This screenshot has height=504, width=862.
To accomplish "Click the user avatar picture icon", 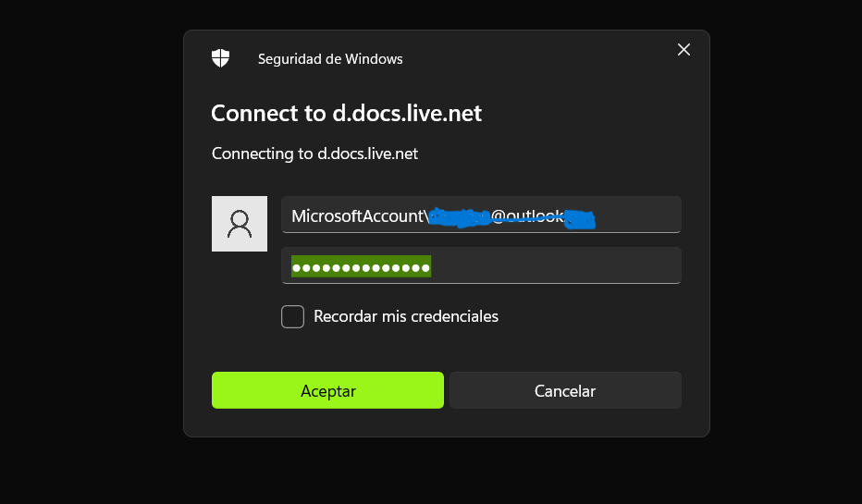I will click(240, 224).
